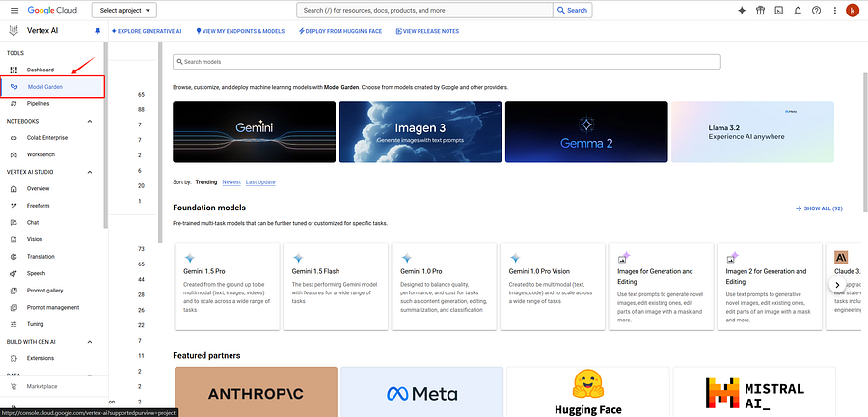
Task: Click View Release Notes link
Action: pyautogui.click(x=427, y=31)
